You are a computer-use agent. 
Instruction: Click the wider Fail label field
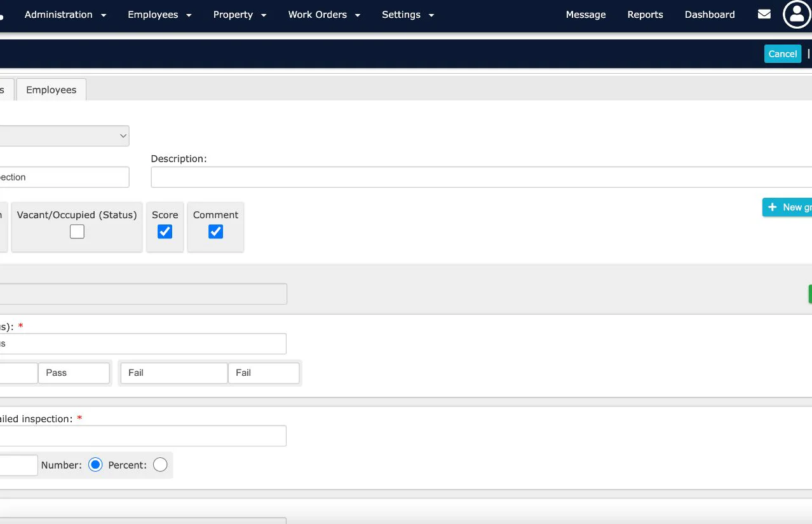point(174,373)
